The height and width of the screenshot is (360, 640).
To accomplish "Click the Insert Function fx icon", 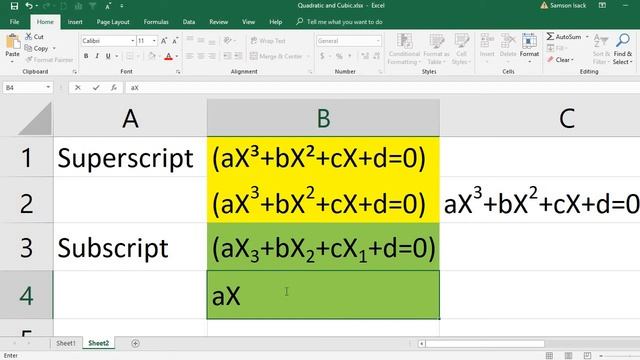I will 114,87.
